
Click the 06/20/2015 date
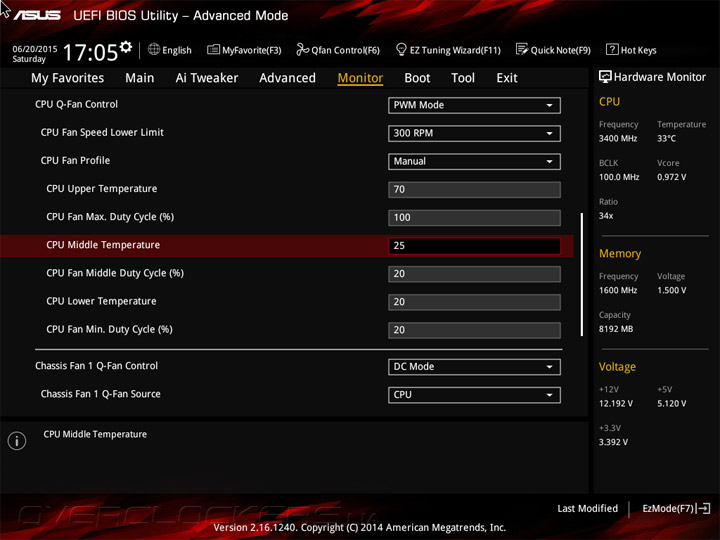[34, 49]
